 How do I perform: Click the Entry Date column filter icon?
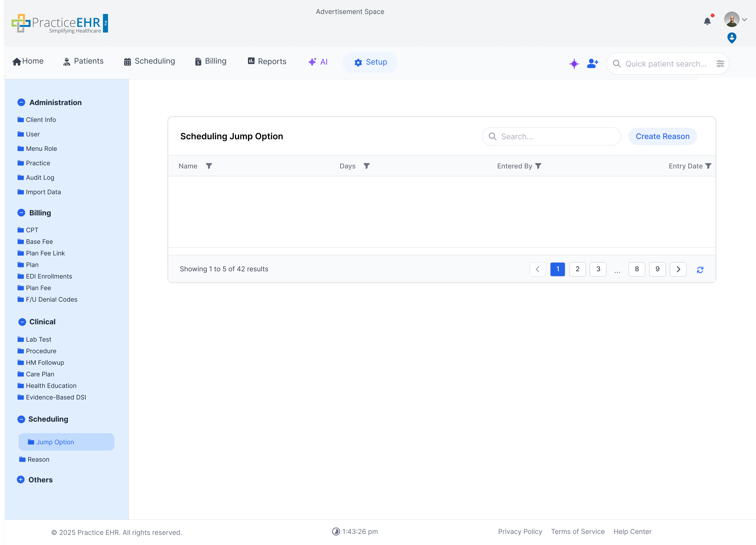[x=709, y=166]
